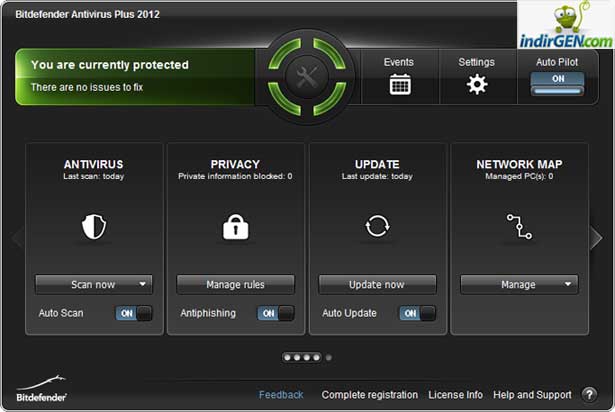This screenshot has width=615, height=412.
Task: Open the Events calendar icon
Action: point(400,84)
